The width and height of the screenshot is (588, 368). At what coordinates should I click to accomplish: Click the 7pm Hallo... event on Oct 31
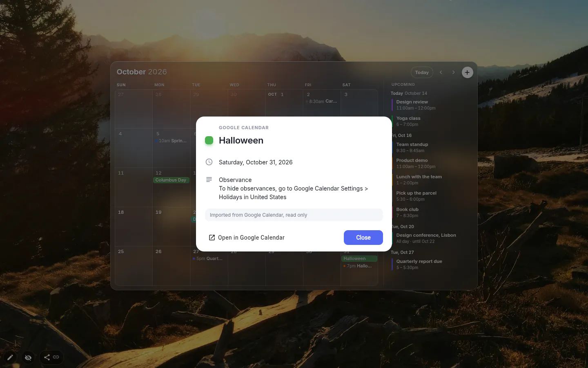[x=359, y=266]
